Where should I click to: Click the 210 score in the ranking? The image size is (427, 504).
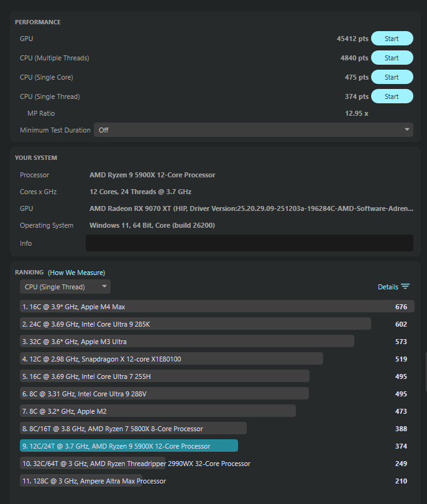(401, 480)
